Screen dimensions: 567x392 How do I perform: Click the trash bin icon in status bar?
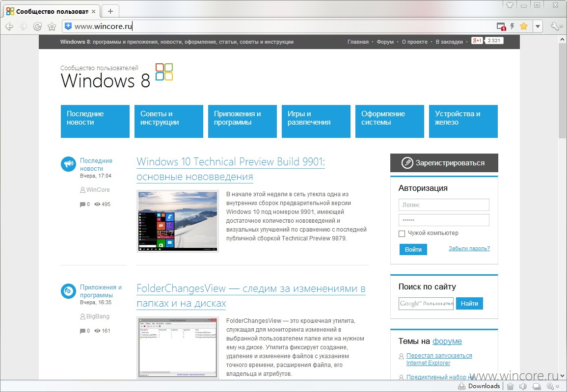pyautogui.click(x=510, y=386)
